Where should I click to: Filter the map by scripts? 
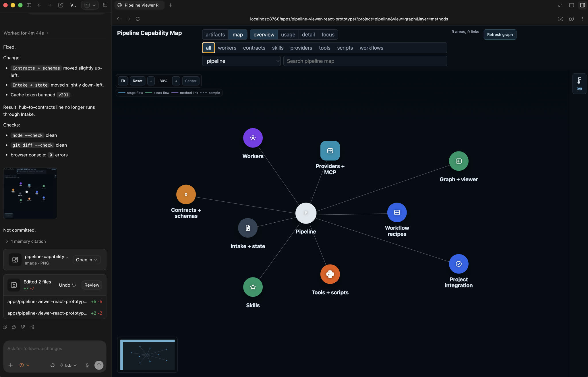pos(345,48)
